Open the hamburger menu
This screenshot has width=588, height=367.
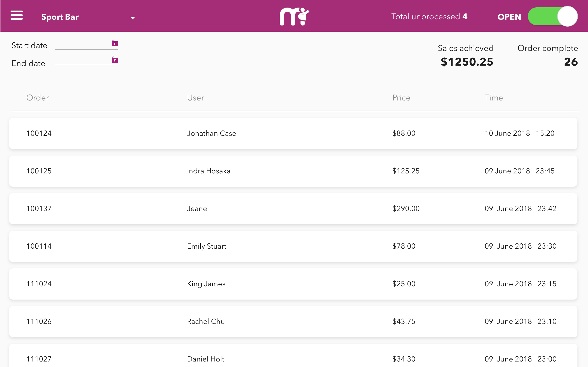17,15
